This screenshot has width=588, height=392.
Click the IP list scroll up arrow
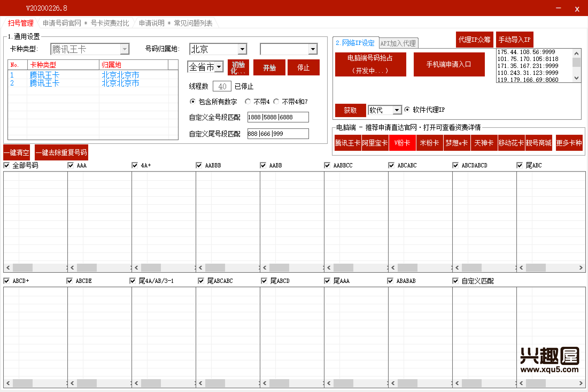pyautogui.click(x=577, y=53)
